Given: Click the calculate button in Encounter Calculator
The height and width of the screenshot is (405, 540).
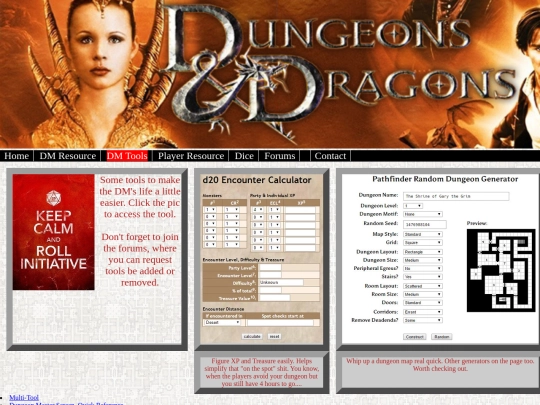Looking at the screenshot, I should [x=252, y=336].
